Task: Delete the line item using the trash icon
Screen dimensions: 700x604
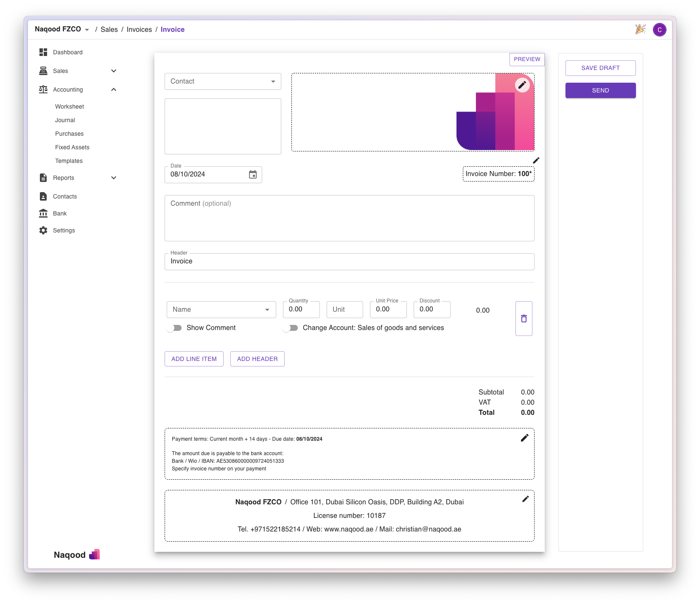Action: tap(524, 318)
